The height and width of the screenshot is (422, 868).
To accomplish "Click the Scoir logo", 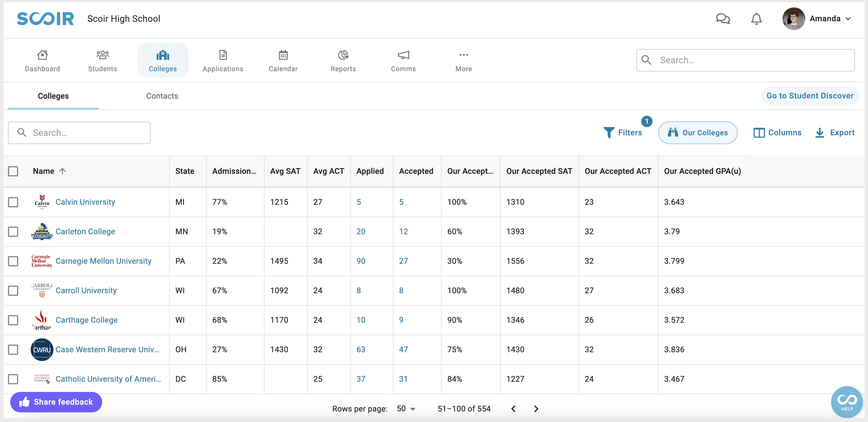I will tap(45, 18).
